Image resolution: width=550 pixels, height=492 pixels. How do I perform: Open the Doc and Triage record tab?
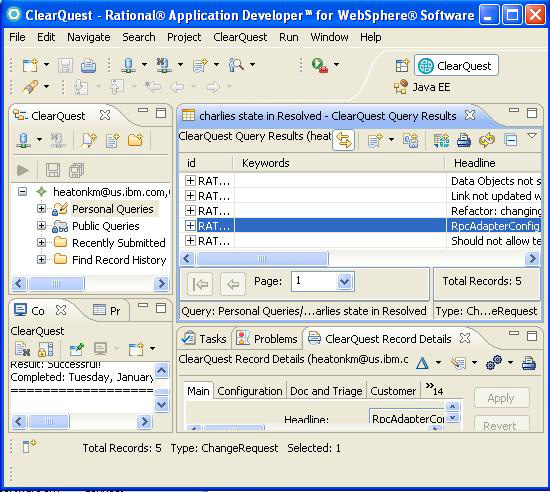pyautogui.click(x=326, y=391)
